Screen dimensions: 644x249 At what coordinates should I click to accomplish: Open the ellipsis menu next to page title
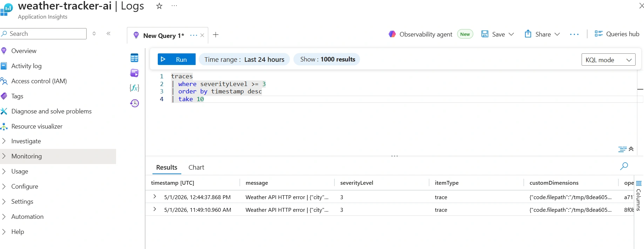click(x=174, y=6)
